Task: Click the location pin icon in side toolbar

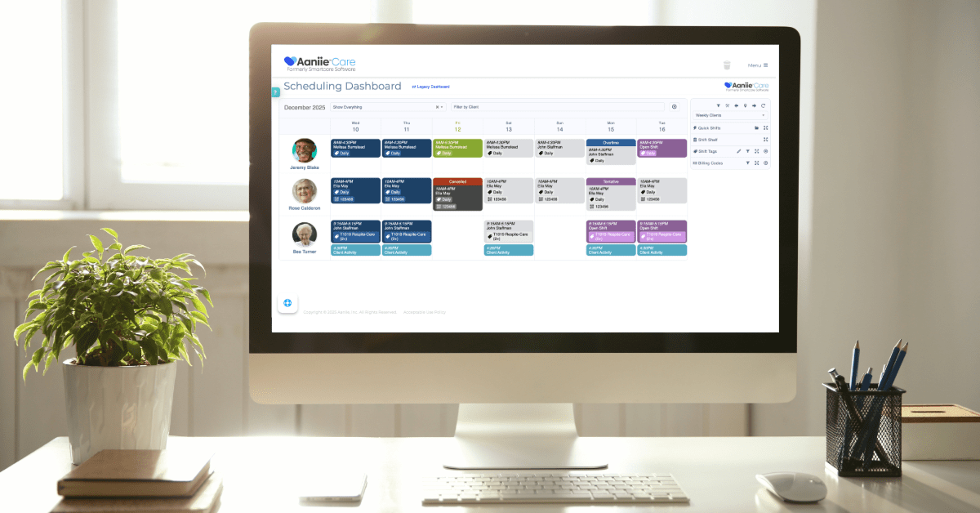Action: 745,105
